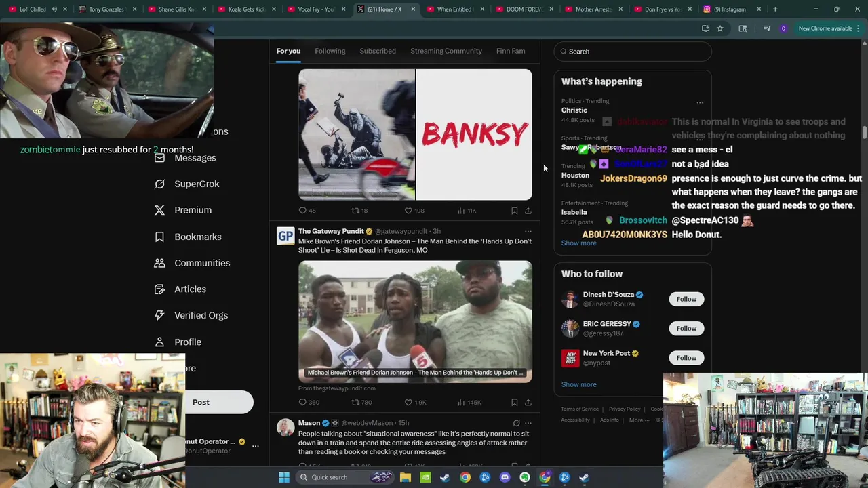Open the Bookmarks sidebar icon

159,237
